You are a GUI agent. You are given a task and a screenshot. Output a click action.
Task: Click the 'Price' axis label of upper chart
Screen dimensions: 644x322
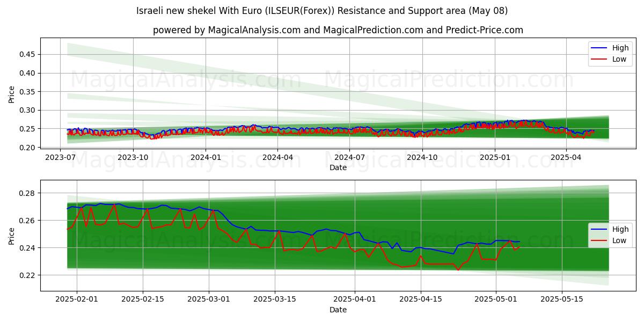(x=12, y=94)
